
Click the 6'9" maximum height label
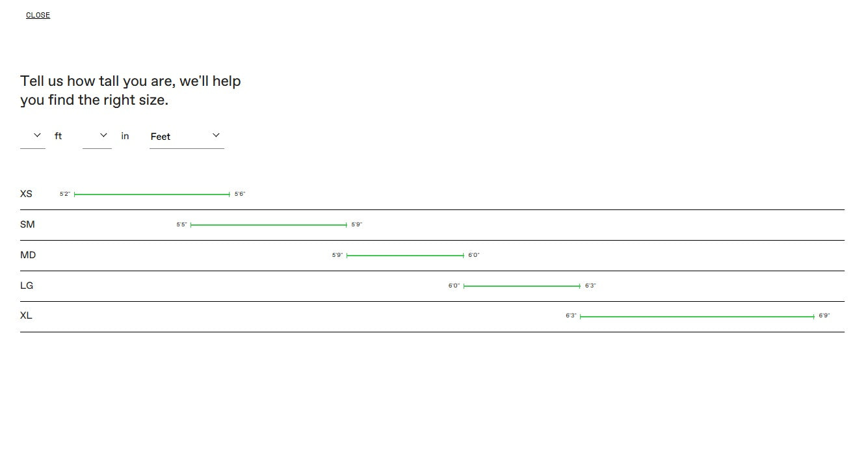tap(824, 316)
